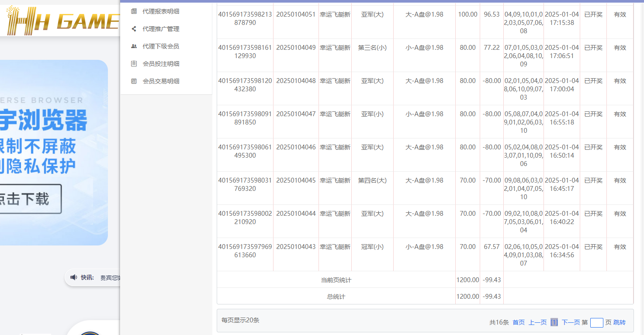Open the report icon beside 代理报表明细
The image size is (644, 335).
tap(134, 11)
